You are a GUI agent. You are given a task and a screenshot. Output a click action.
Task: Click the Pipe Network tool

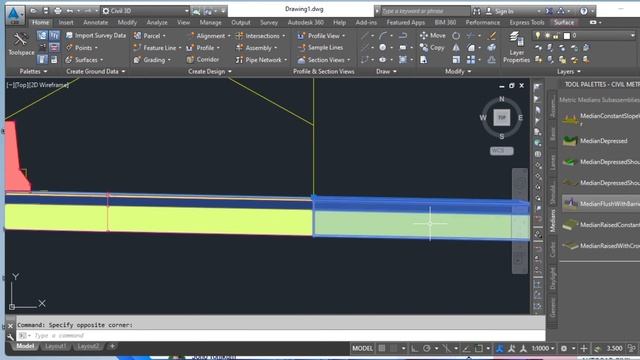261,60
